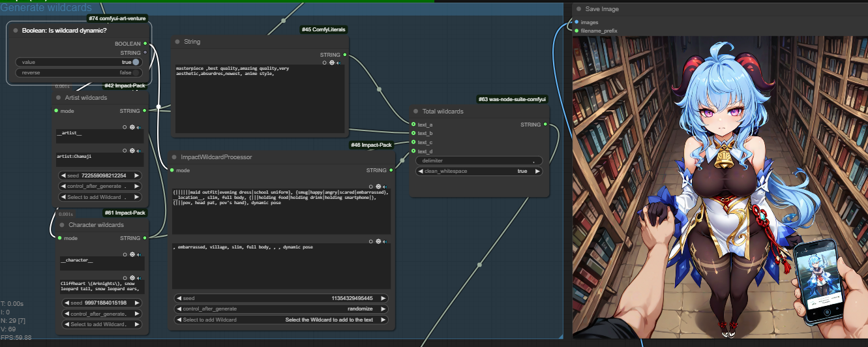Click the generated anime image preview in Save Image
This screenshot has height=347, width=868.
pos(720,187)
